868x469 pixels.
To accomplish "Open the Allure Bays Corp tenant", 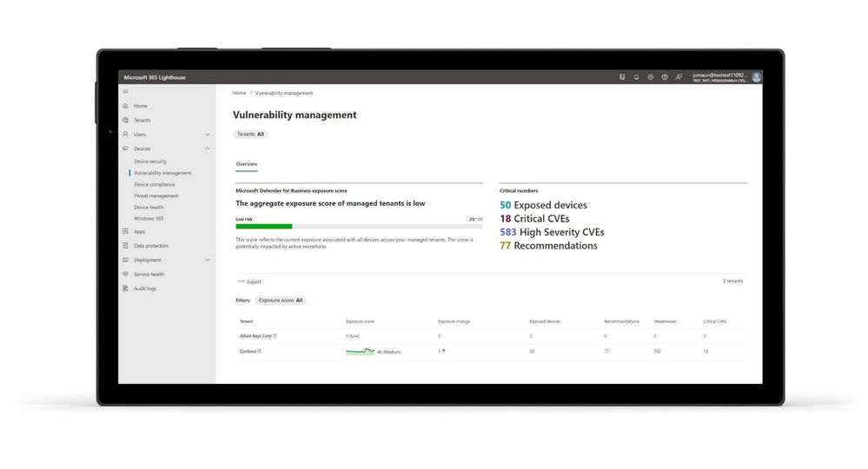I will point(255,336).
